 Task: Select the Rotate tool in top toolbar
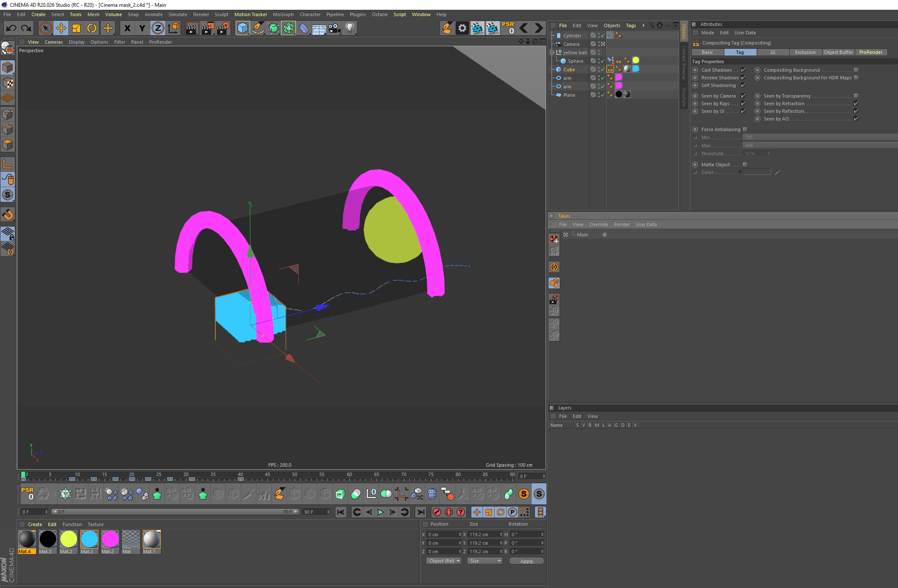pyautogui.click(x=92, y=28)
